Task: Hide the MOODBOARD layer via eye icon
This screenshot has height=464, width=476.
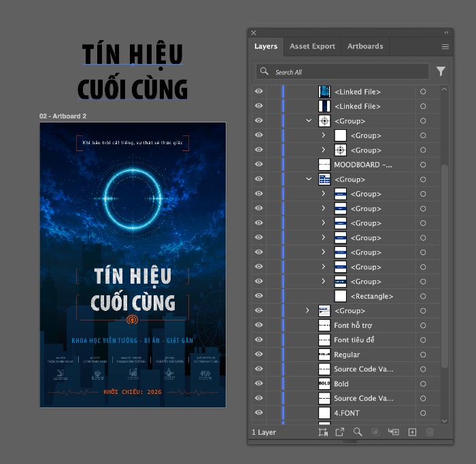Action: pyautogui.click(x=258, y=164)
